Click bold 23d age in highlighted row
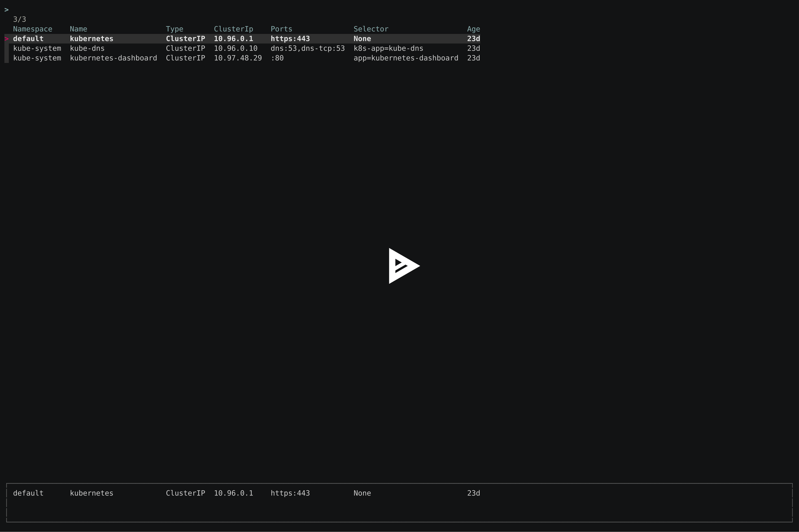This screenshot has width=799, height=532. click(473, 39)
